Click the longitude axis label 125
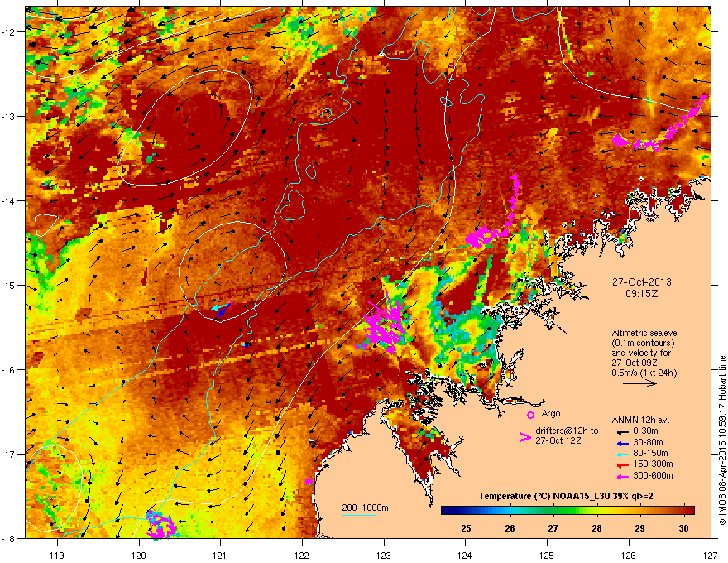Image resolution: width=728 pixels, height=563 pixels. (547, 555)
